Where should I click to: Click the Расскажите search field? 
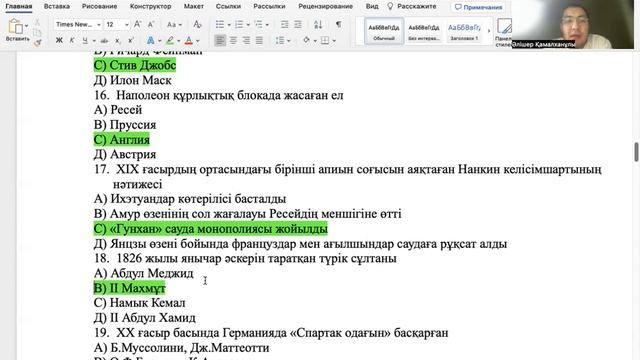coord(417,7)
